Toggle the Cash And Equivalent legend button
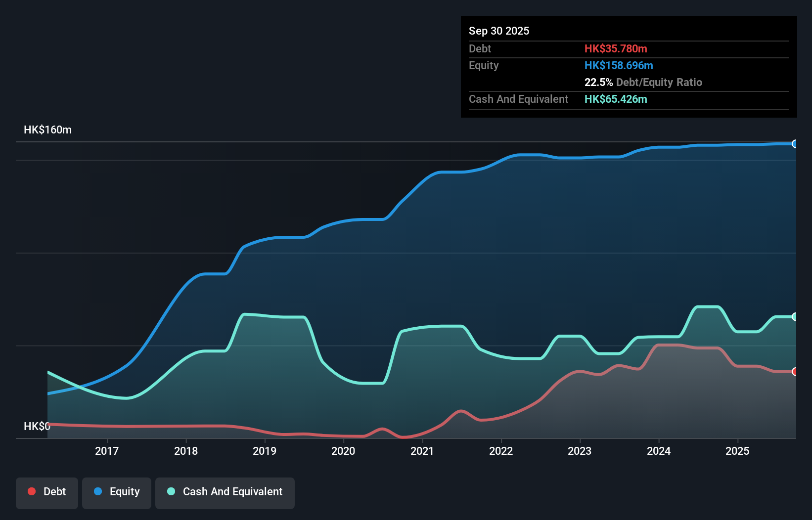 click(x=225, y=493)
